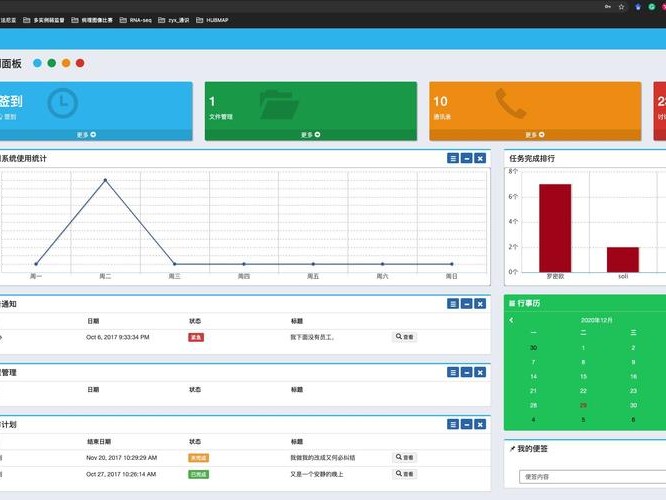Image resolution: width=666 pixels, height=500 pixels.
Task: Open 更多 on the orange 通讯录 card
Action: tap(535, 135)
